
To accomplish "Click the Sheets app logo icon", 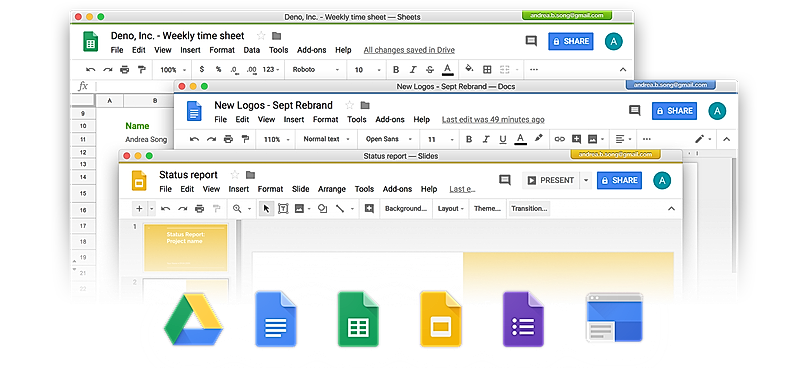I will tap(90, 41).
